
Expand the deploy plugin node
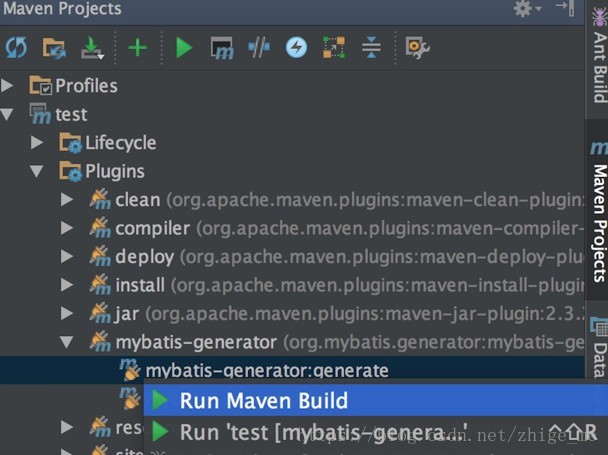(67, 256)
